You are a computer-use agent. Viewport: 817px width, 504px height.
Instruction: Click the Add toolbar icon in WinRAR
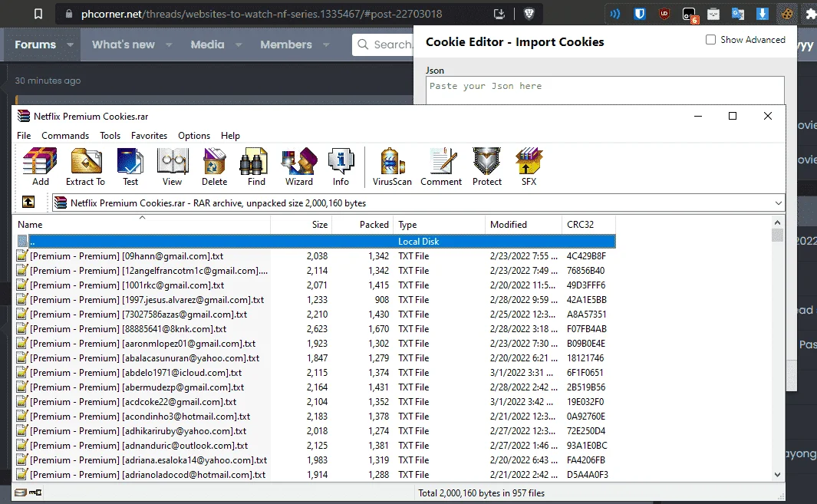40,166
